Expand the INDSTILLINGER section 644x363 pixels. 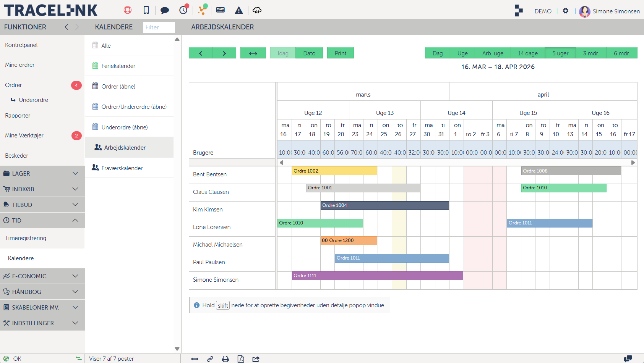pos(42,323)
